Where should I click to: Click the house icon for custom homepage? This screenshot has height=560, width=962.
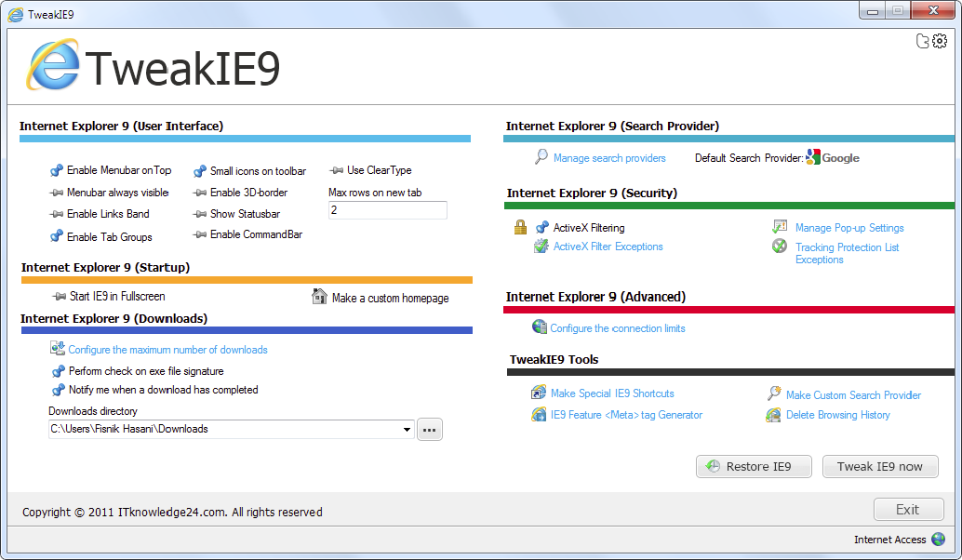click(319, 296)
